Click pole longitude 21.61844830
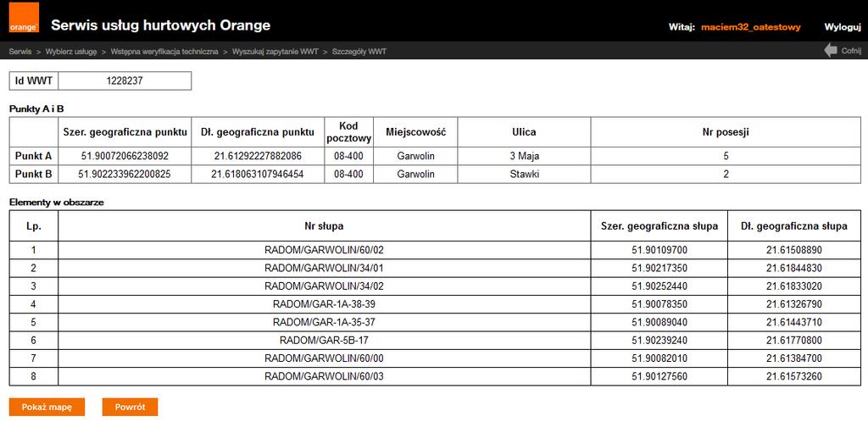This screenshot has width=868, height=422. pos(794,269)
